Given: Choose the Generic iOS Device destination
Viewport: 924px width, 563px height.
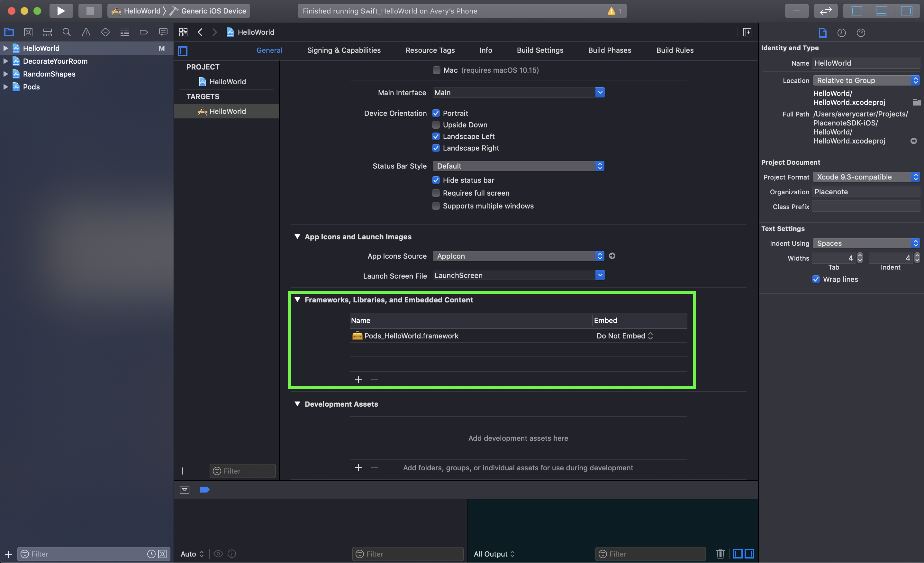Looking at the screenshot, I should 209,11.
